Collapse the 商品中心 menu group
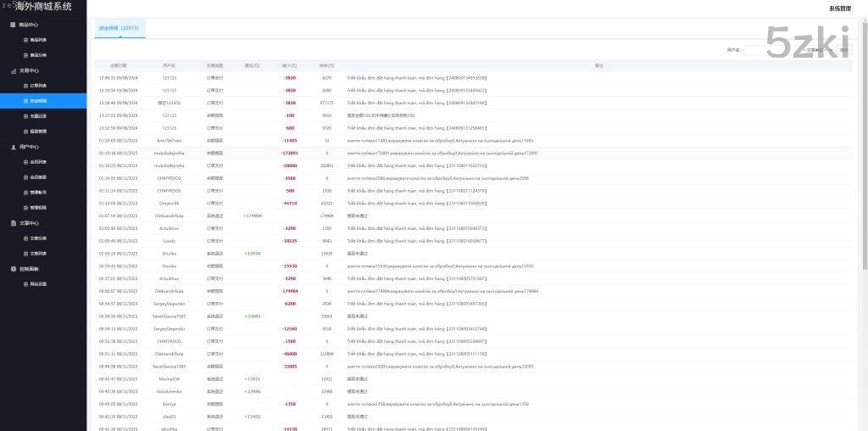This screenshot has width=868, height=431. 29,25
